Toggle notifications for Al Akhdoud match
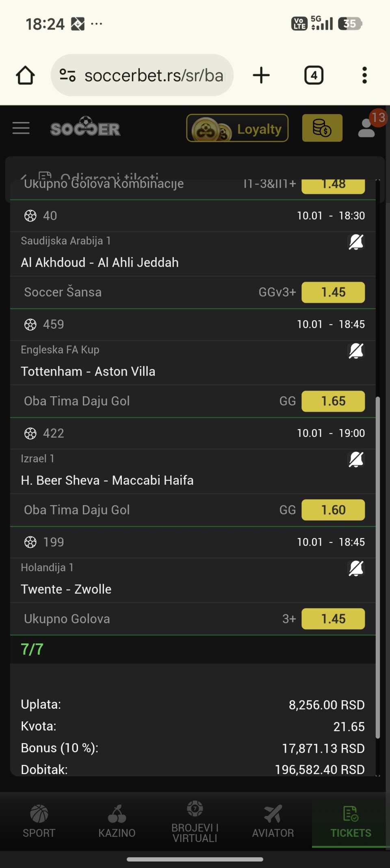 pyautogui.click(x=356, y=242)
